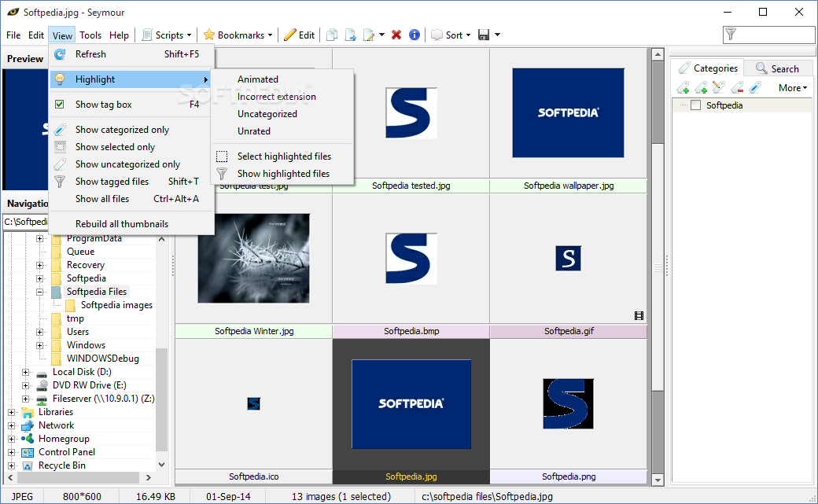Toggle the Show tag box checkbox

60,105
